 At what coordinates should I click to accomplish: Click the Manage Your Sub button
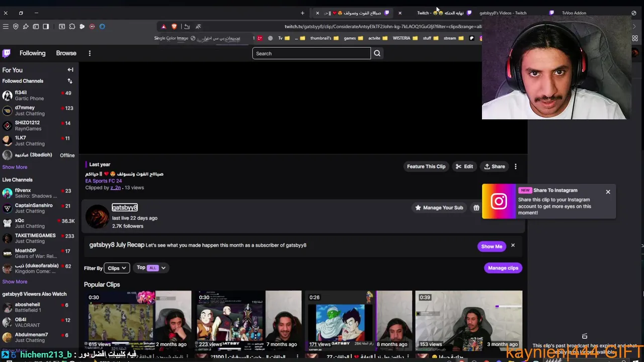[439, 208]
